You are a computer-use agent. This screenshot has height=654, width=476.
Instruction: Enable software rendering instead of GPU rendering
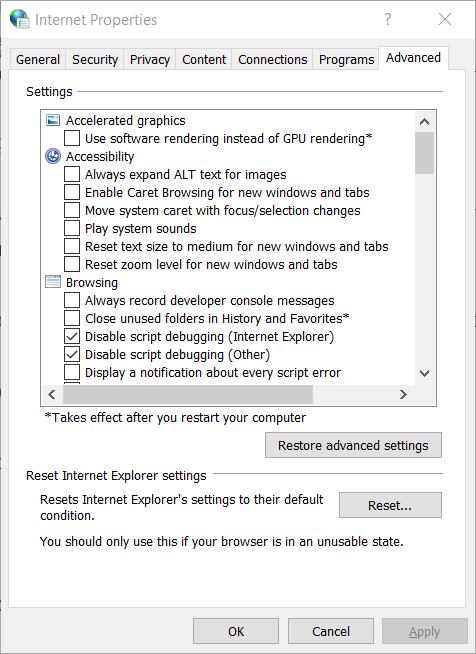click(72, 138)
